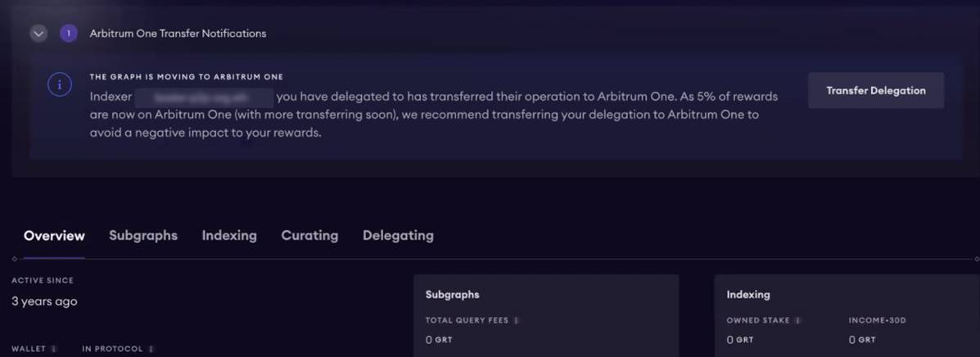Viewport: 980px width, 357px height.
Task: Click the info icon beside Wallet
Action: coord(54,349)
